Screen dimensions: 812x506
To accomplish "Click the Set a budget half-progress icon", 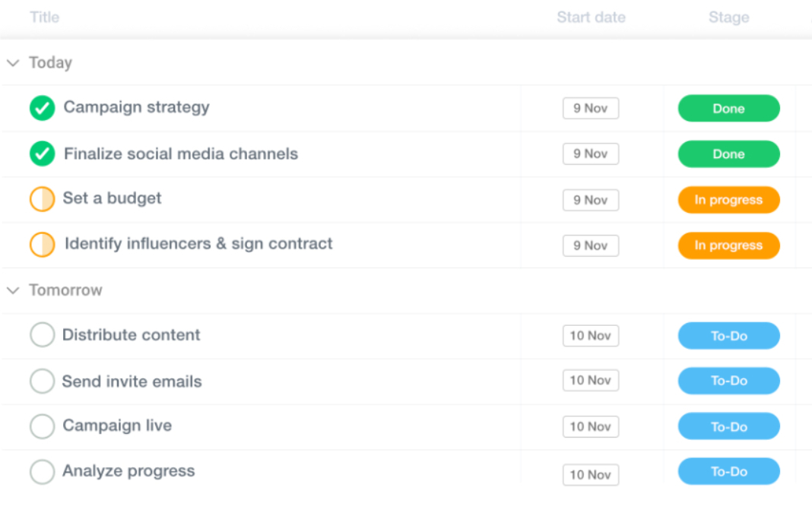I will (42, 200).
